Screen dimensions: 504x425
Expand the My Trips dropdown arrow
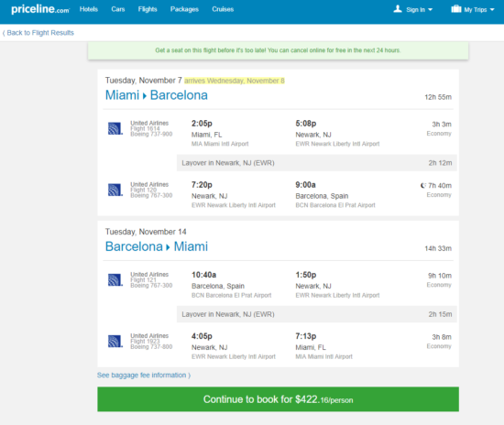point(492,10)
